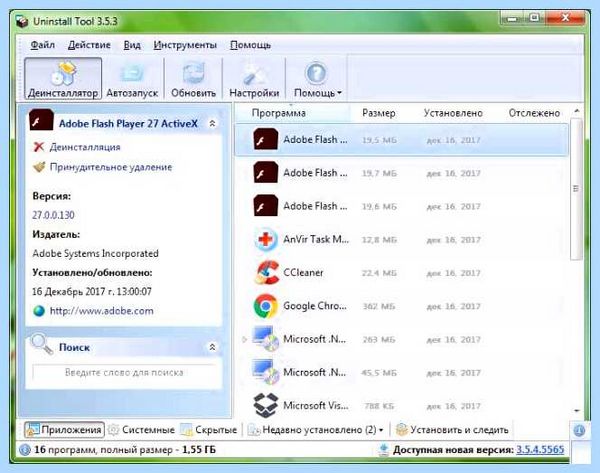Expand the Microsoft .NET 263 МБ tree arrow
This screenshot has height=473, width=600.
pyautogui.click(x=245, y=339)
